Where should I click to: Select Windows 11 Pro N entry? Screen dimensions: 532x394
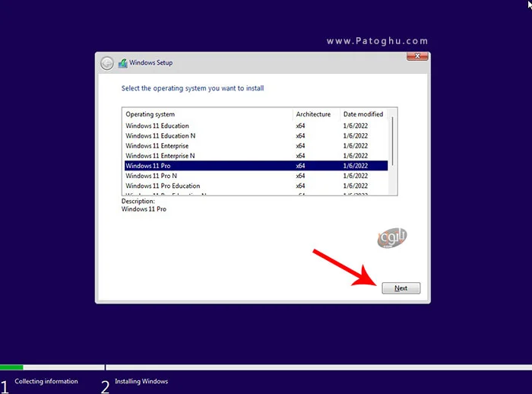tap(151, 176)
